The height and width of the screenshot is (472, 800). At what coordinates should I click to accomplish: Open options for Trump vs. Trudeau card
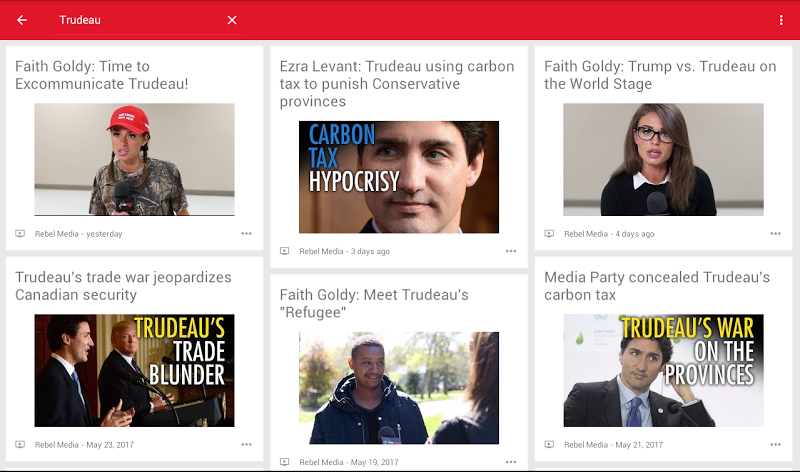[x=776, y=234]
